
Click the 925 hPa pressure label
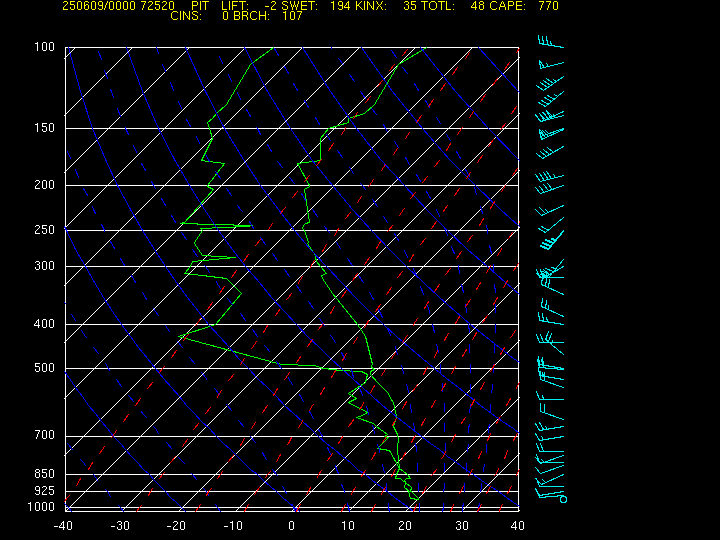[45, 491]
